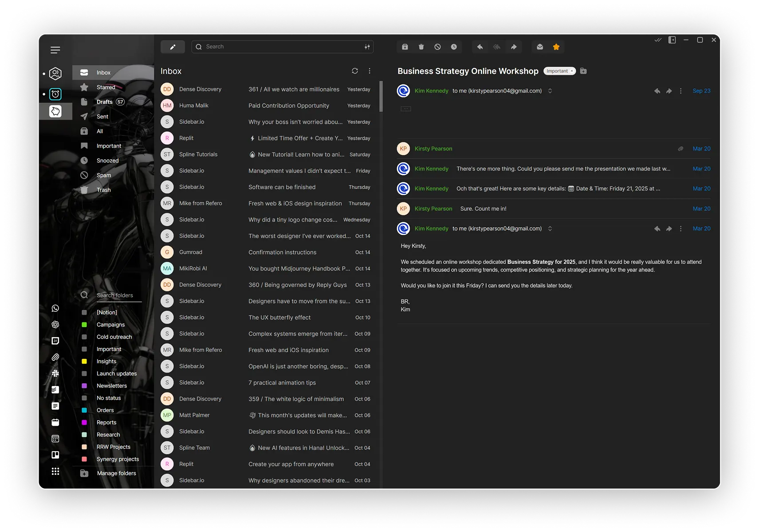The width and height of the screenshot is (759, 532).
Task: Toggle the star on this conversation
Action: [x=556, y=47]
